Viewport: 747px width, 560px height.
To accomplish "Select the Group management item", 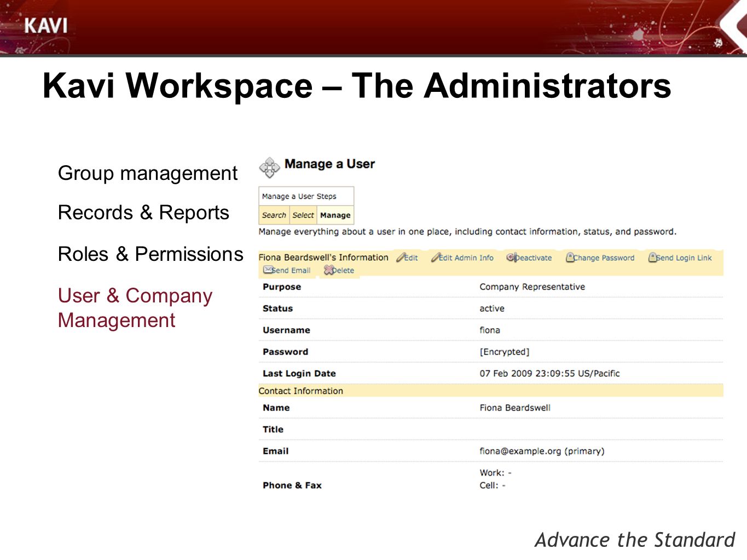I will tap(148, 173).
